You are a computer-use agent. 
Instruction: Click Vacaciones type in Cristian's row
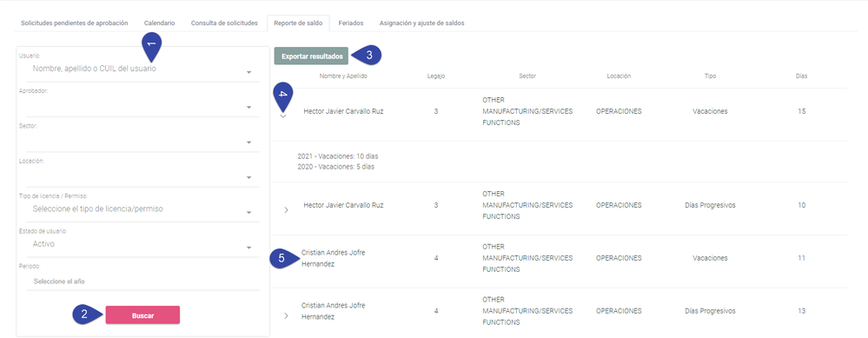tap(710, 258)
